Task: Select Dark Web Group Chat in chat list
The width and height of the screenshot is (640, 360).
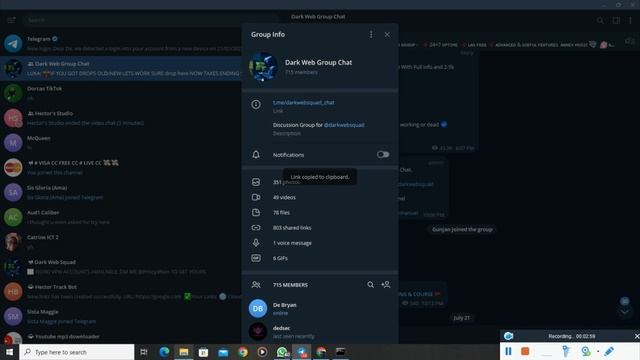Action: pyautogui.click(x=121, y=68)
